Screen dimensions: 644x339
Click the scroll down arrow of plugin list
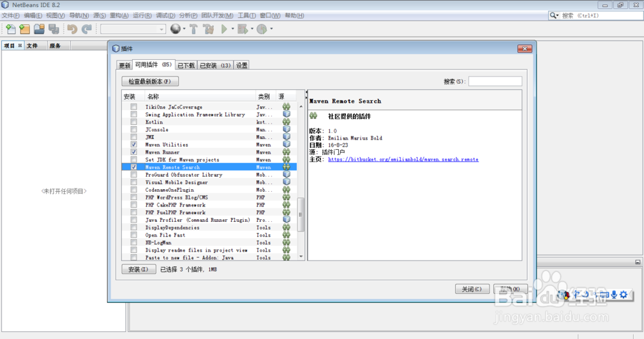tap(301, 257)
